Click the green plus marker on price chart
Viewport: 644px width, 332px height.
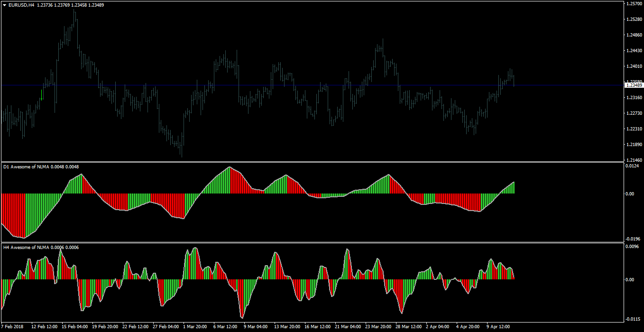click(x=42, y=99)
